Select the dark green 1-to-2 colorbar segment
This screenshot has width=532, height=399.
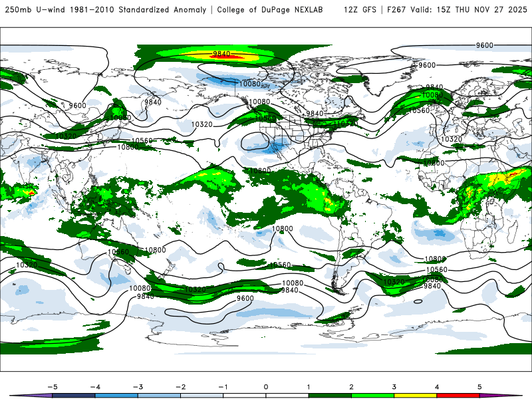(330, 396)
